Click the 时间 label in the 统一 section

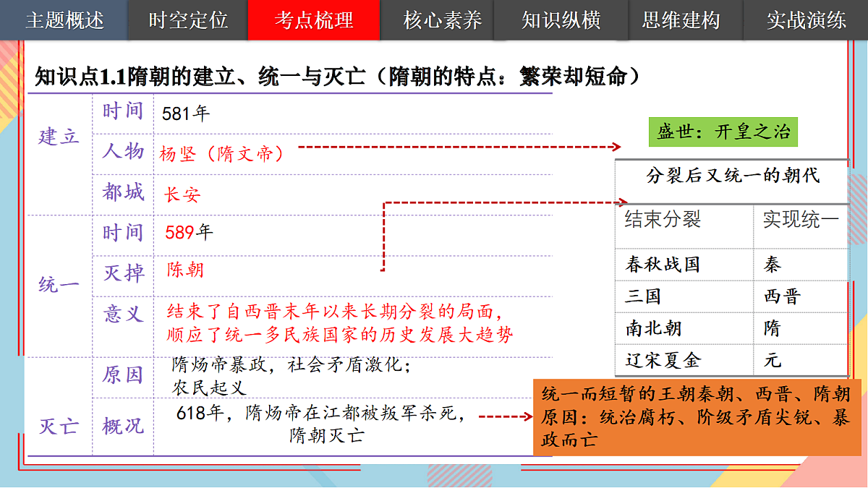coord(123,233)
